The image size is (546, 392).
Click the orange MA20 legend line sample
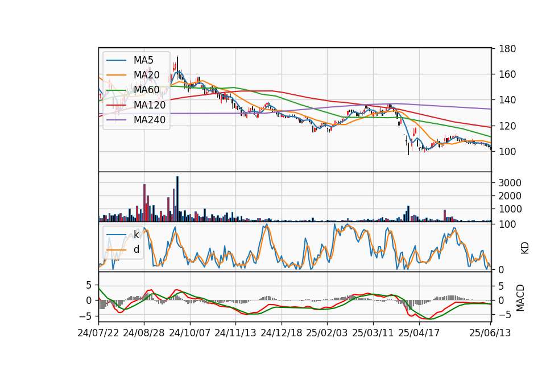[116, 75]
